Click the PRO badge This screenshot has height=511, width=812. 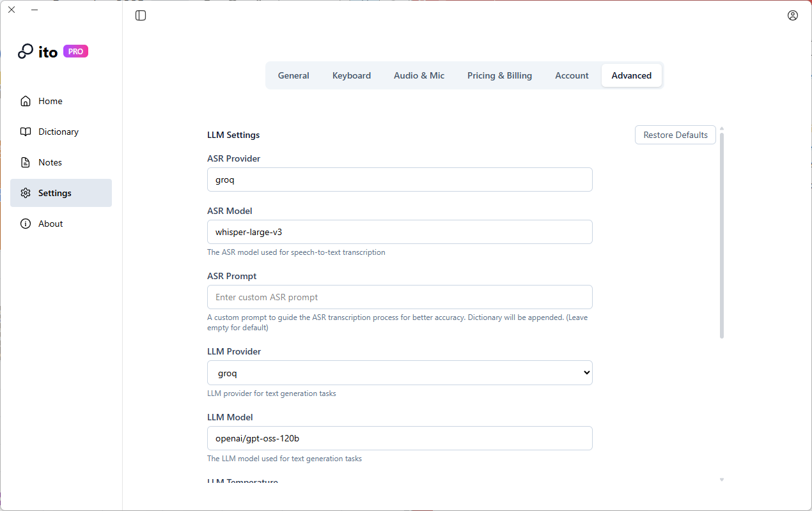tap(75, 52)
